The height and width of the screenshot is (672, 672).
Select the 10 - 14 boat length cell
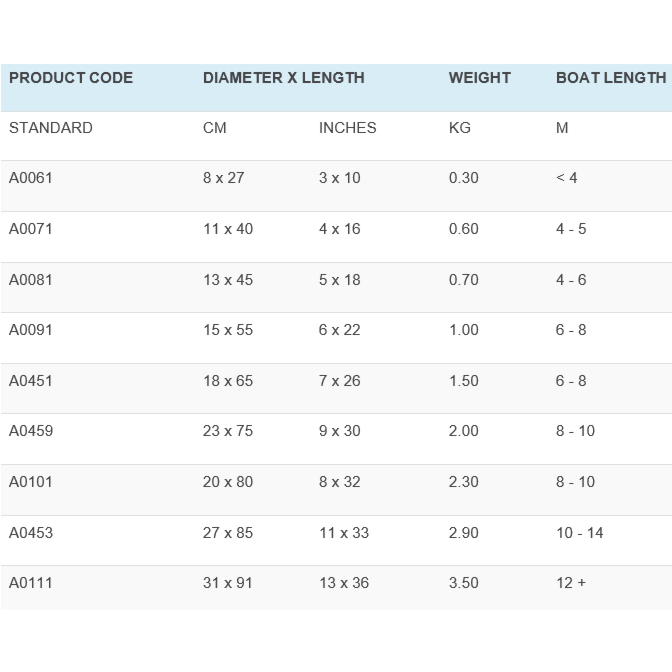point(580,533)
